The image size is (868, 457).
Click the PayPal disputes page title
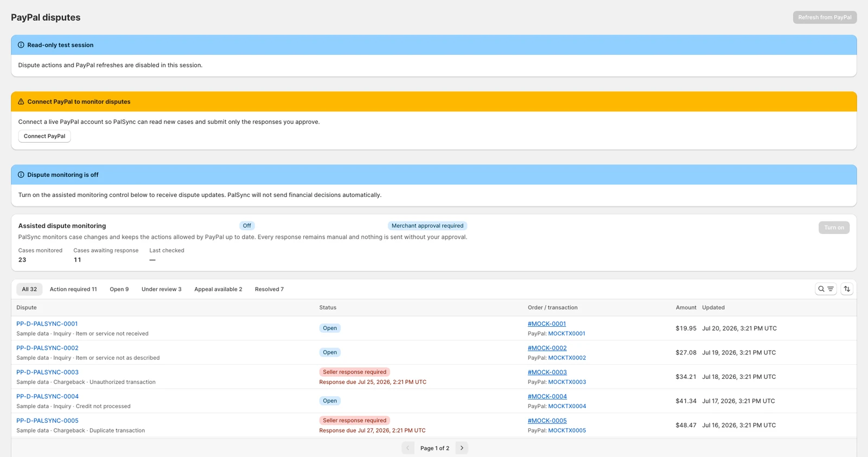[46, 17]
